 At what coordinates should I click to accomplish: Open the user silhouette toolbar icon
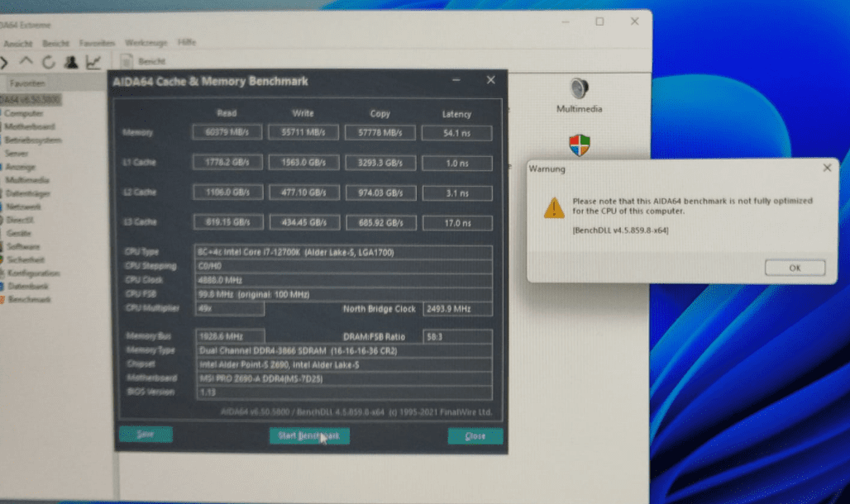coord(71,62)
